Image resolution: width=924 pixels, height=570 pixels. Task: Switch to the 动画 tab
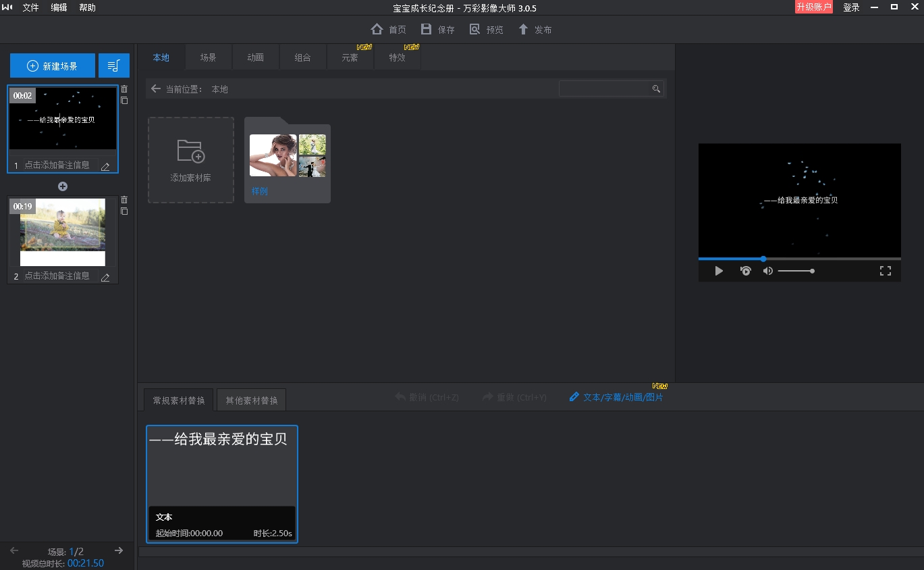point(255,57)
